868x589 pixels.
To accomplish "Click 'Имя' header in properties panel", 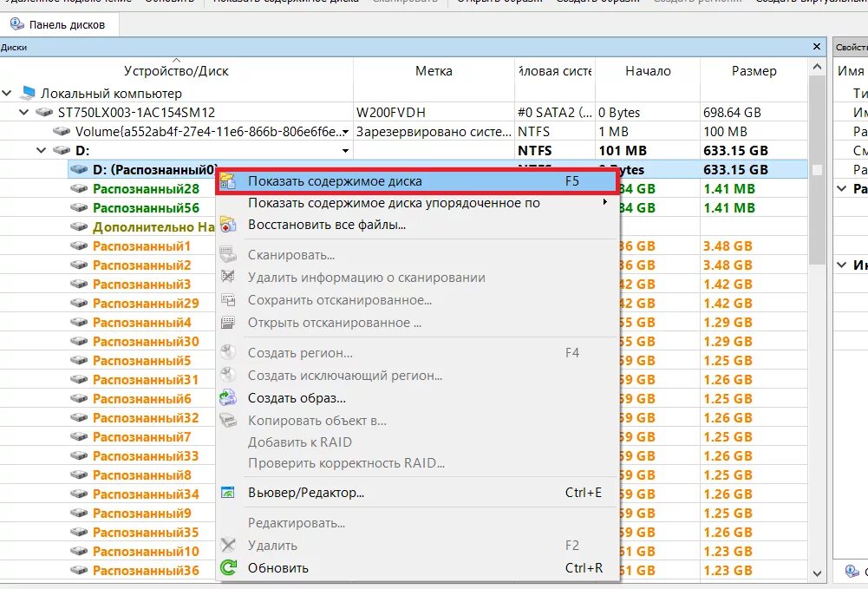I will [x=851, y=71].
